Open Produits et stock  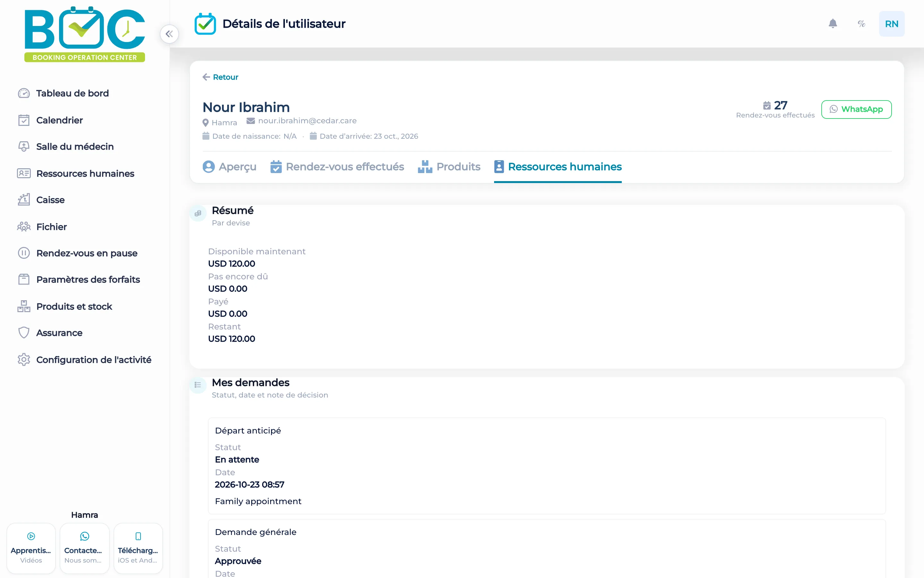(64, 306)
